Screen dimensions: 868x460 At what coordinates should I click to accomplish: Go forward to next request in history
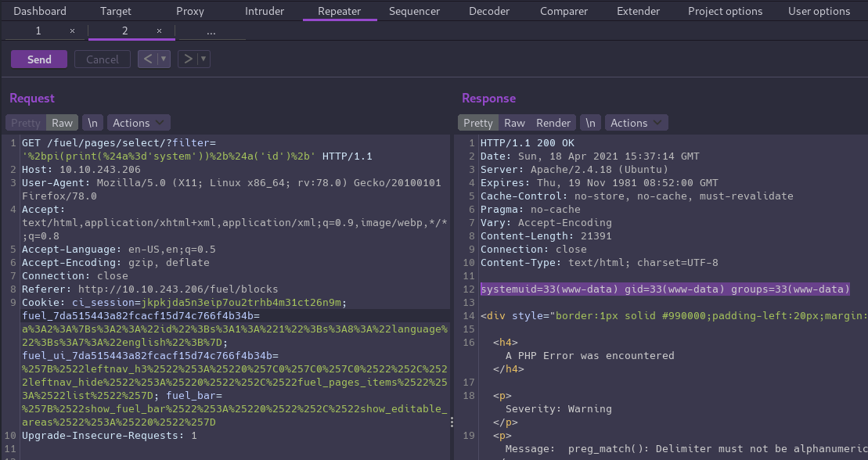[x=188, y=59]
